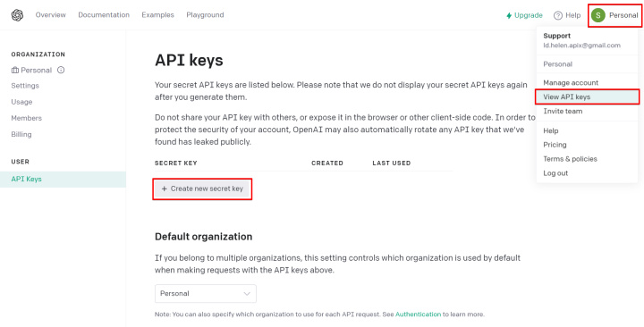This screenshot has width=644, height=327.
Task: Open Invite team from account menu
Action: coord(563,111)
